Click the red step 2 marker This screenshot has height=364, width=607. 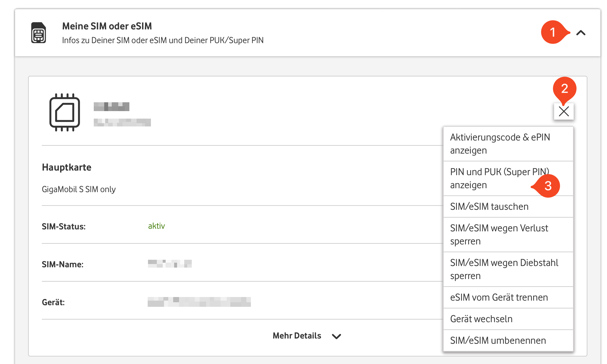click(x=565, y=89)
